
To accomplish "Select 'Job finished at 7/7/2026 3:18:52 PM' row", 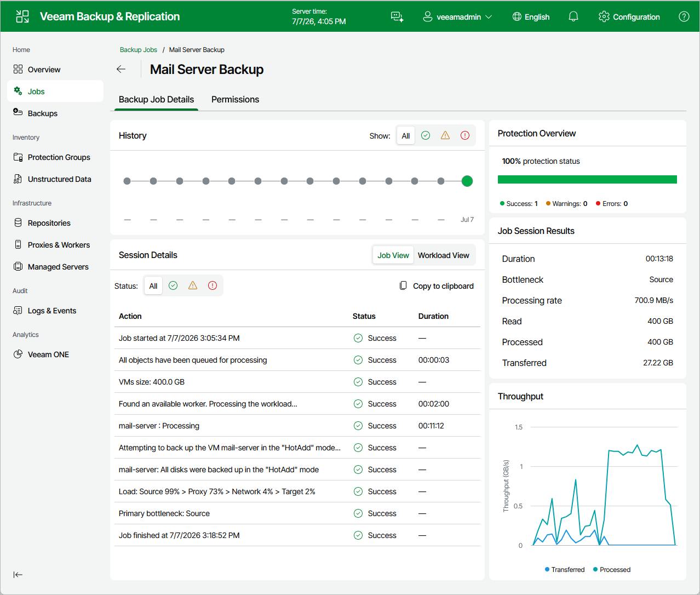I will coord(297,535).
